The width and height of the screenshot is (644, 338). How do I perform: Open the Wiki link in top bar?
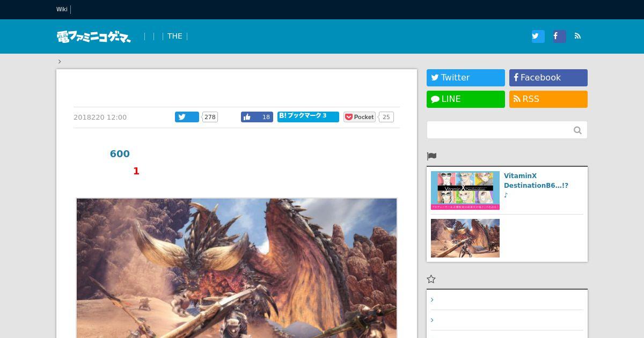pyautogui.click(x=62, y=9)
